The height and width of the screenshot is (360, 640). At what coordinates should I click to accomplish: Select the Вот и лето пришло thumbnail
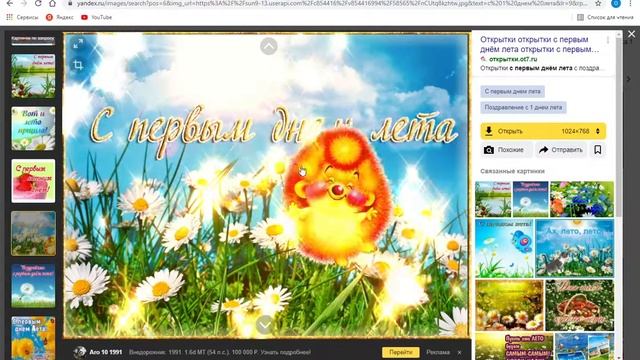click(33, 129)
